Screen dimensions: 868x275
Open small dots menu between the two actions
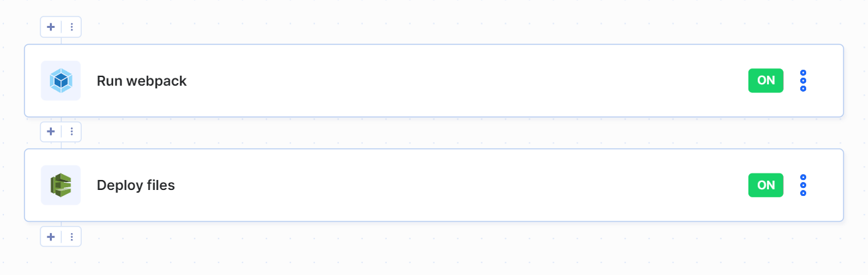pyautogui.click(x=72, y=132)
